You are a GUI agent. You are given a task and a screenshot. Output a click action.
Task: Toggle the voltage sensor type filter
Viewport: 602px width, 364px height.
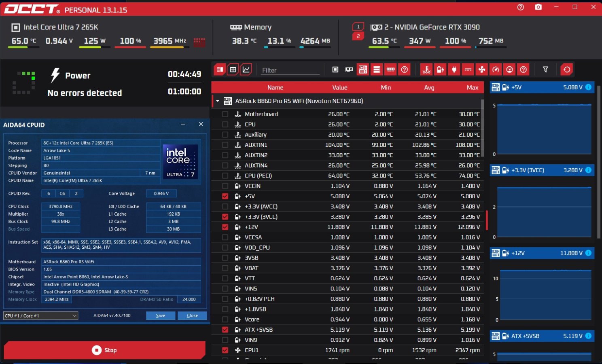pos(441,70)
